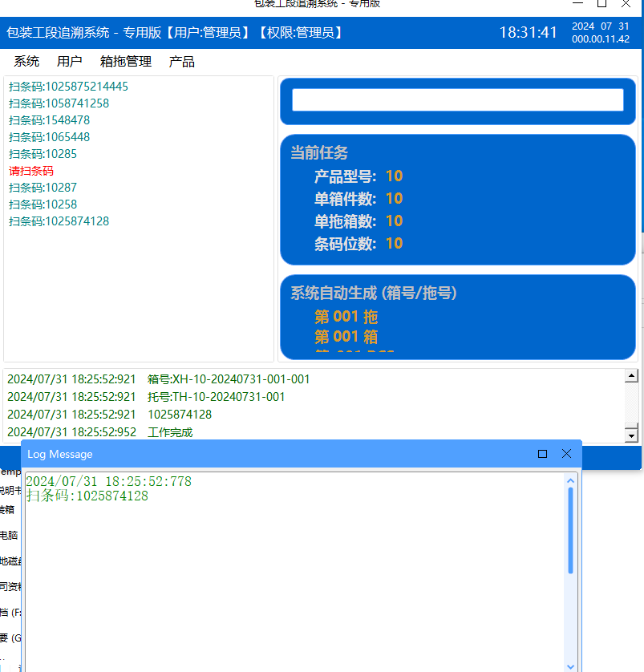
Task: Select scan entry 扫条码:1548478
Action: pos(49,120)
